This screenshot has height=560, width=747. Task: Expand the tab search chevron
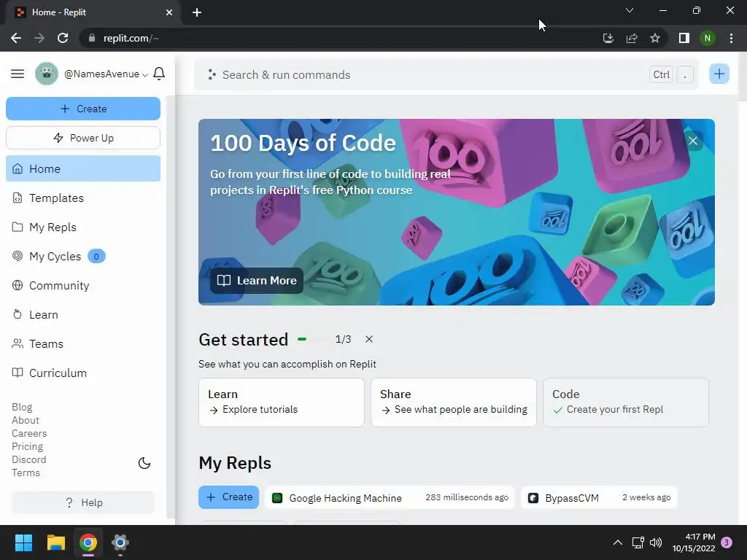tap(630, 10)
